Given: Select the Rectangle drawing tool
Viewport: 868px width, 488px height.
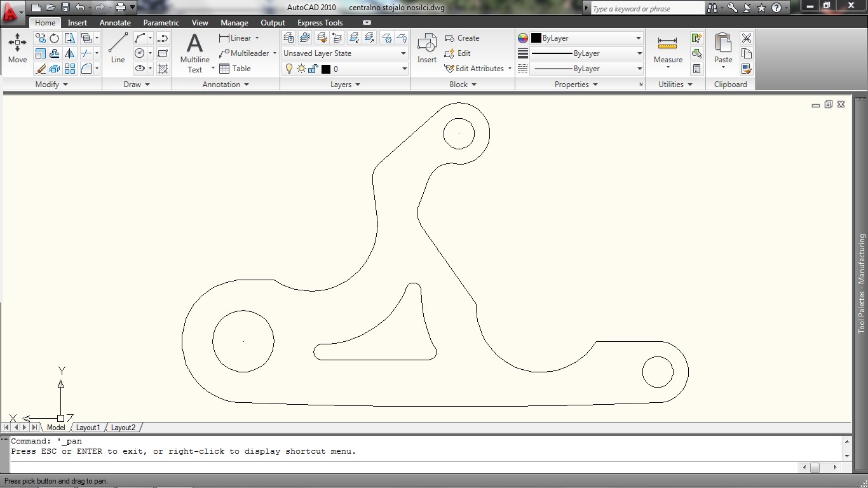Looking at the screenshot, I should click(x=163, y=53).
